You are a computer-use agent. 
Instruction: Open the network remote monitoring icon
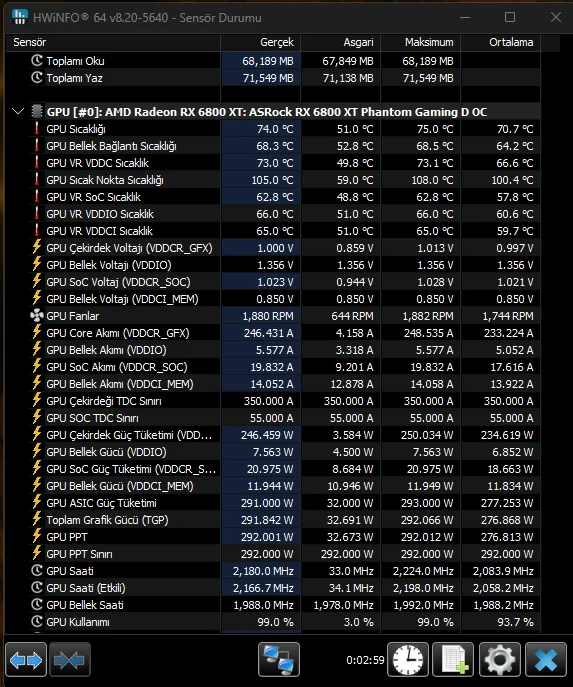[279, 659]
